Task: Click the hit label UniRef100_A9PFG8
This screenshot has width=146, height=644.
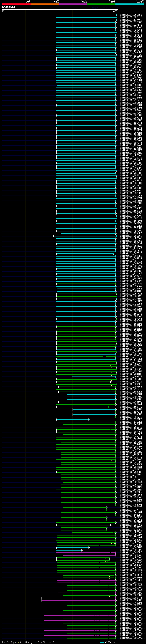Action: coord(131,70)
